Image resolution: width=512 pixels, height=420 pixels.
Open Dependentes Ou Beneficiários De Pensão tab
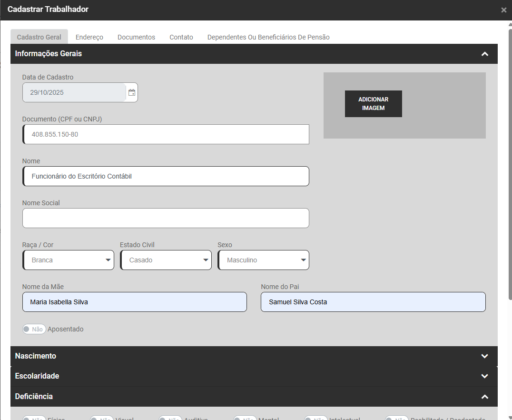click(268, 37)
